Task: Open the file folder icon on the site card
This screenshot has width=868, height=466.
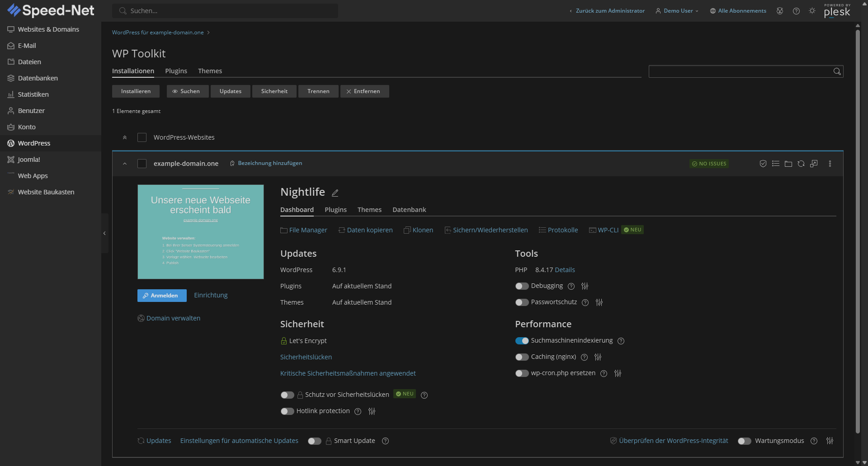Action: 788,164
